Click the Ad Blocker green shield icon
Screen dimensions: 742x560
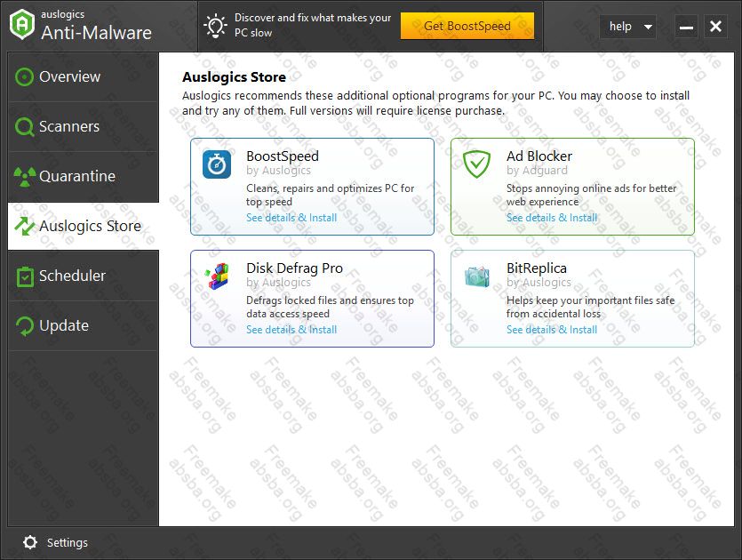click(x=476, y=164)
